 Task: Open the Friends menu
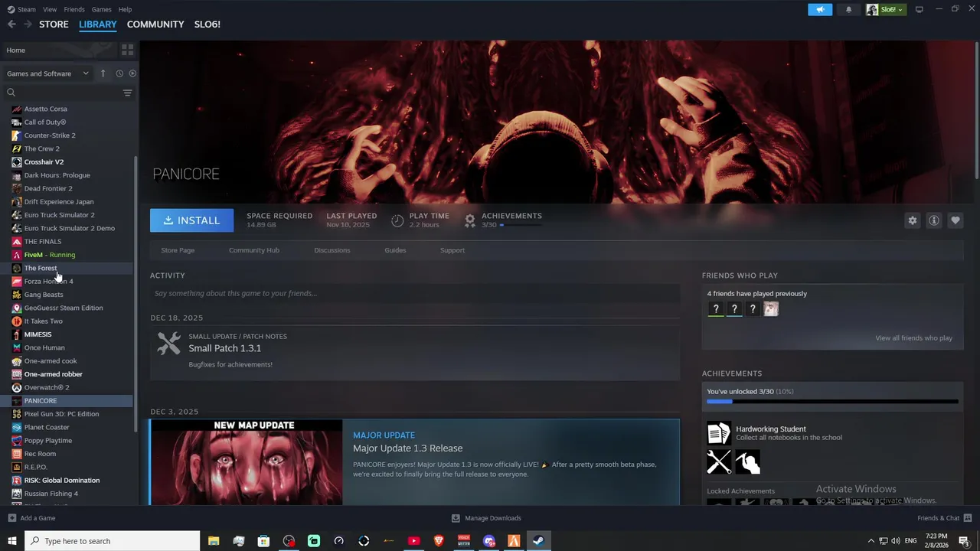tap(74, 9)
